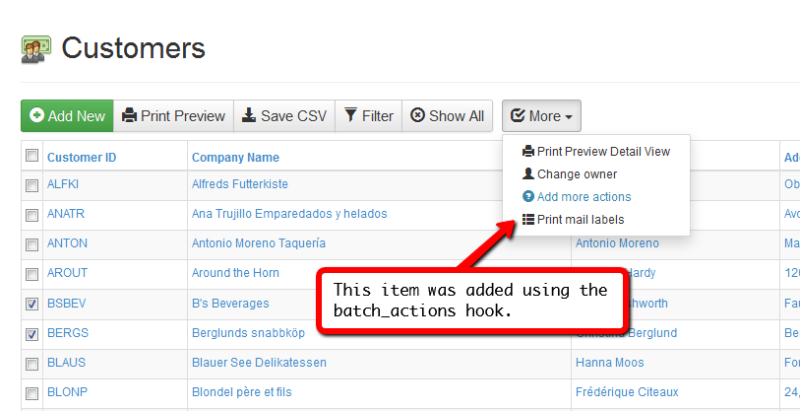This screenshot has height=411, width=800.
Task: Click question mark icon beside Add more actions
Action: pyautogui.click(x=528, y=196)
